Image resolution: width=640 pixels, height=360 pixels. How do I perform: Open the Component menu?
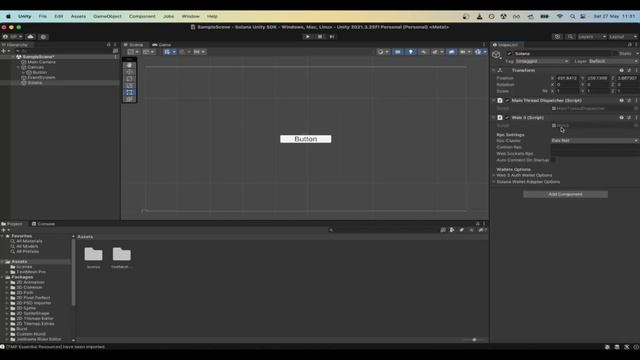coord(142,16)
